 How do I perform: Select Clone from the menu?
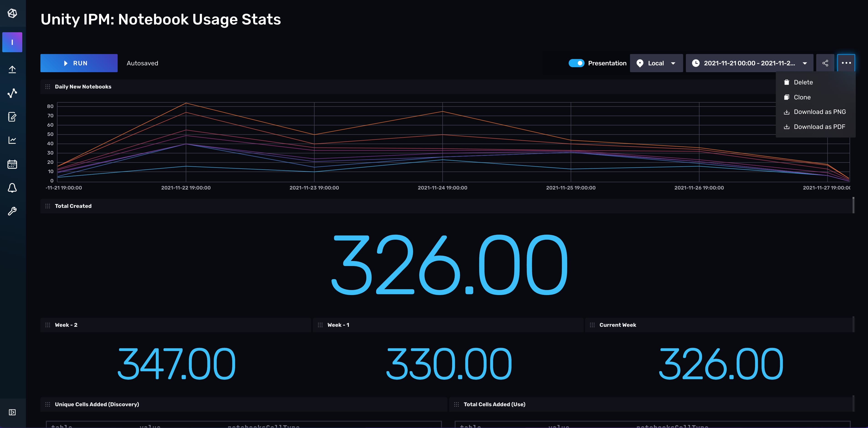point(802,97)
